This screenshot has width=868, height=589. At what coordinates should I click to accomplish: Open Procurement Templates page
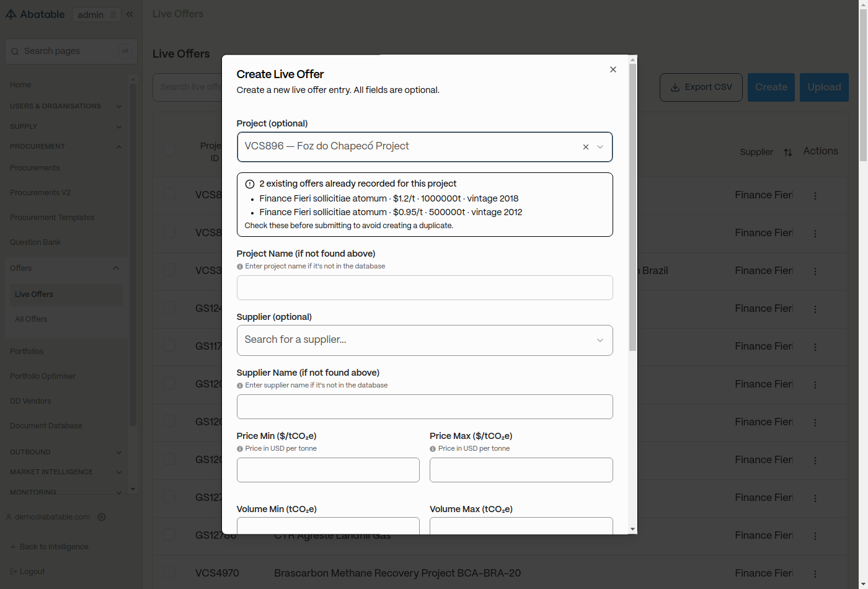pyautogui.click(x=52, y=218)
